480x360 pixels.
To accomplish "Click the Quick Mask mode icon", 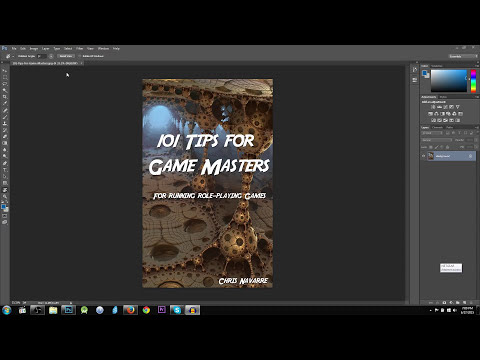I will [x=5, y=216].
